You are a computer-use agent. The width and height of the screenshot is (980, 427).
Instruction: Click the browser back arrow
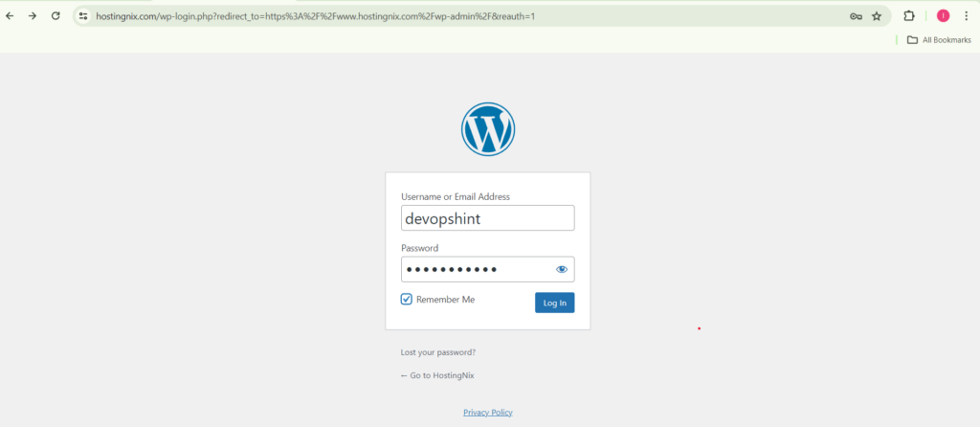(10, 16)
